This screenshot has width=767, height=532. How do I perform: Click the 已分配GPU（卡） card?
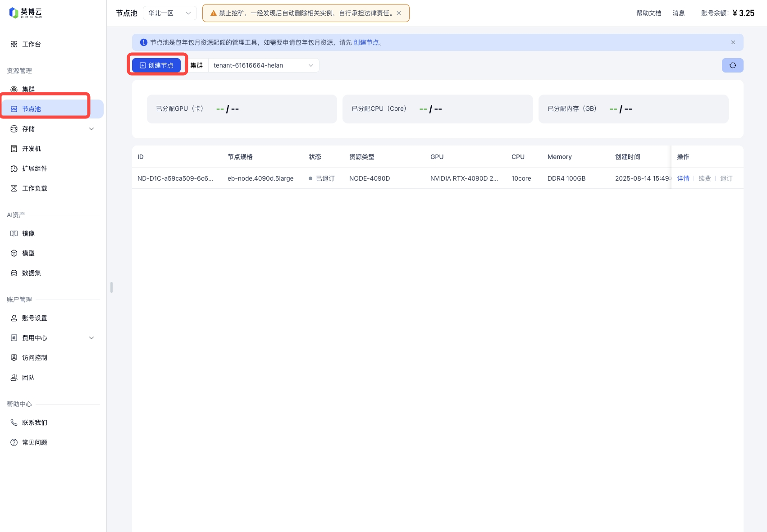(242, 109)
